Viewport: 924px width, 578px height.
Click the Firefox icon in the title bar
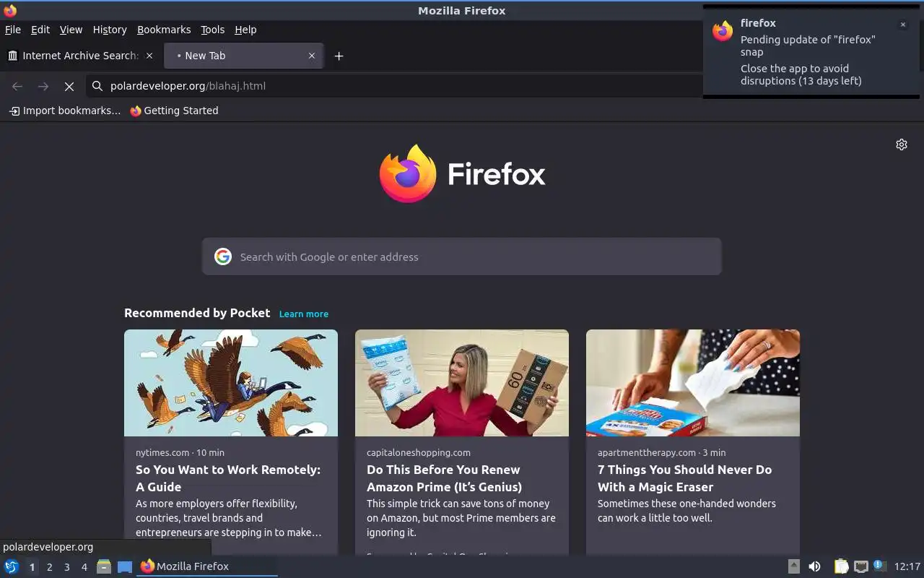(x=10, y=11)
